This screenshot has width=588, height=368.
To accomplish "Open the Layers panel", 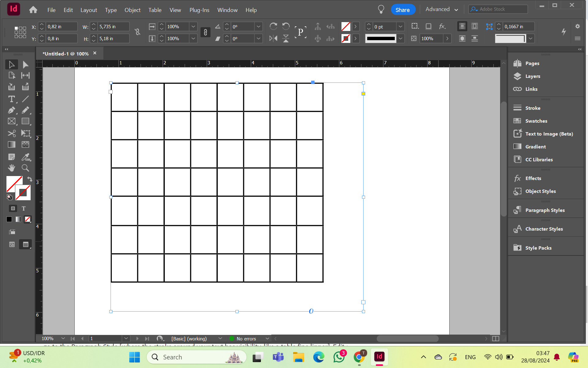I will (533, 76).
